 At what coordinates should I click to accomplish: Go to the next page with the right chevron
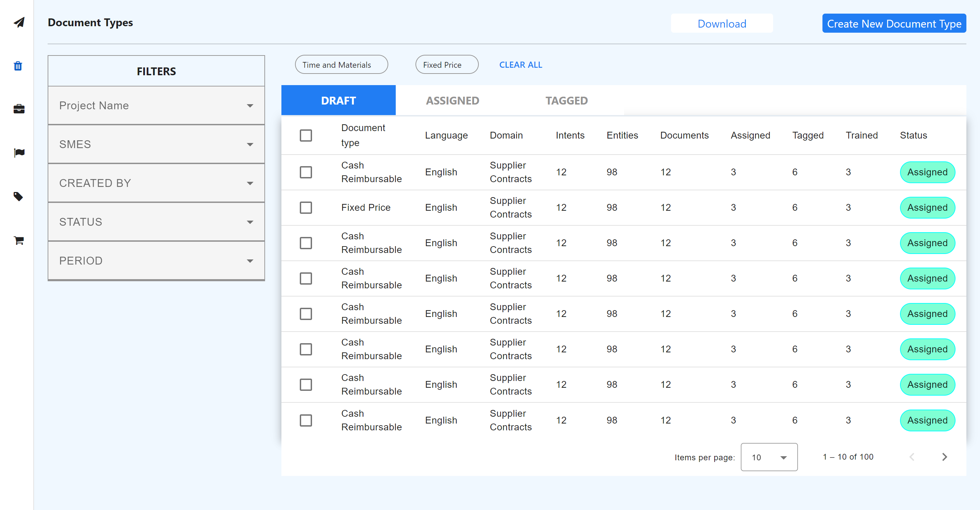coord(945,457)
